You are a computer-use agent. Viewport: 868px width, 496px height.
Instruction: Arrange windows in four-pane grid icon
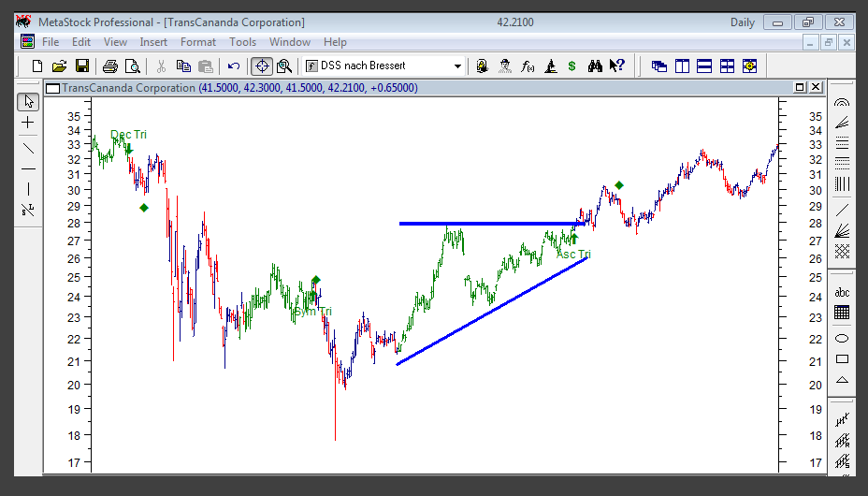tap(727, 66)
